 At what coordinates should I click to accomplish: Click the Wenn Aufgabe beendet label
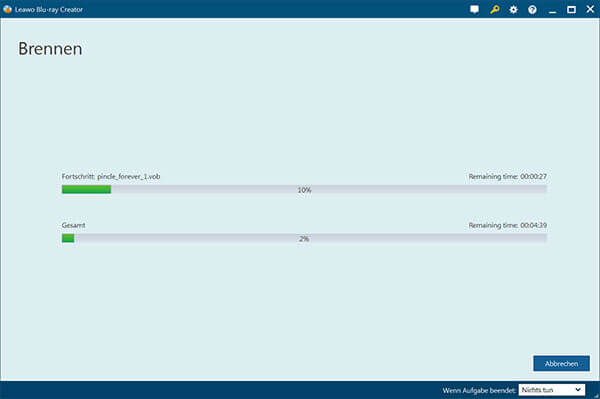click(x=479, y=390)
